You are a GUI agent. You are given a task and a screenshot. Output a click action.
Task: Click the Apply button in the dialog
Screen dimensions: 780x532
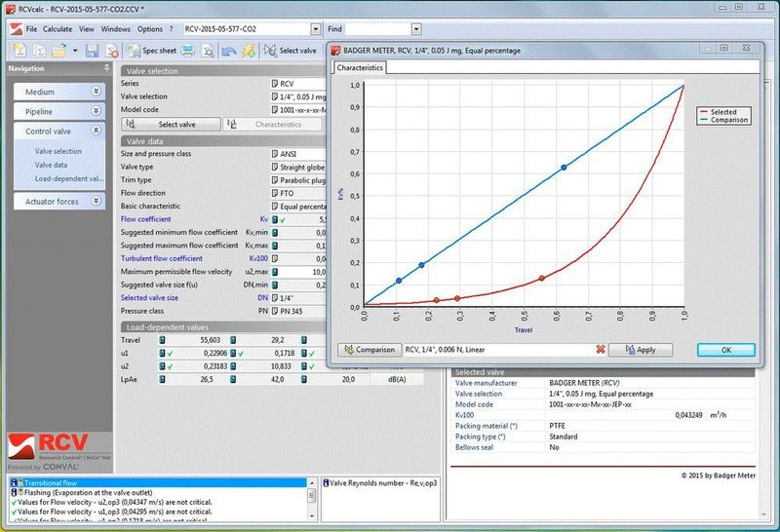641,350
